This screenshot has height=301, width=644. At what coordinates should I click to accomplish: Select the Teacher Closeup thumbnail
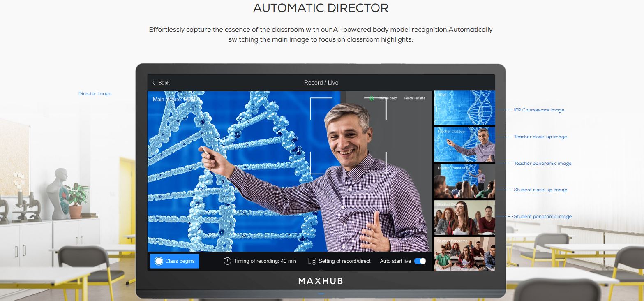[464, 144]
